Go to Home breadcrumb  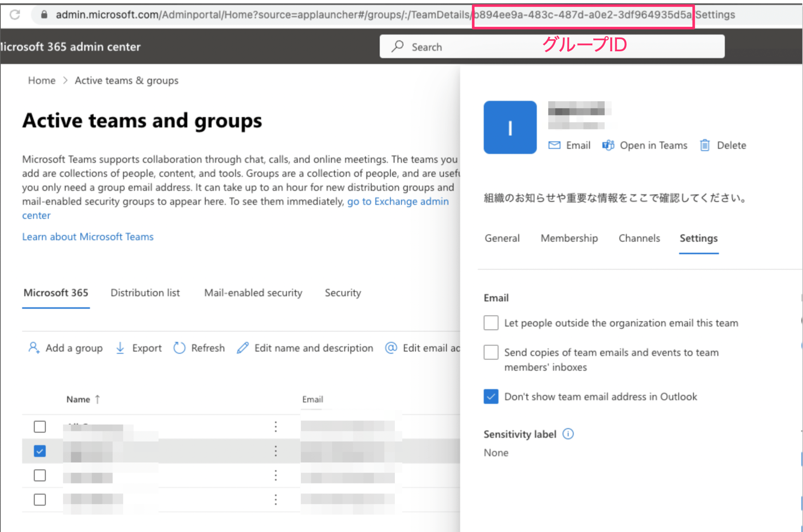pos(42,80)
